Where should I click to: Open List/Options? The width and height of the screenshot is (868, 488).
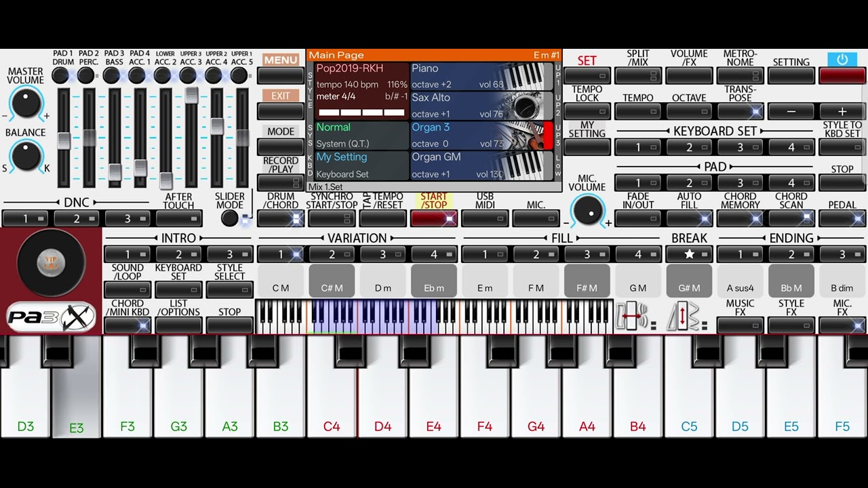click(178, 325)
